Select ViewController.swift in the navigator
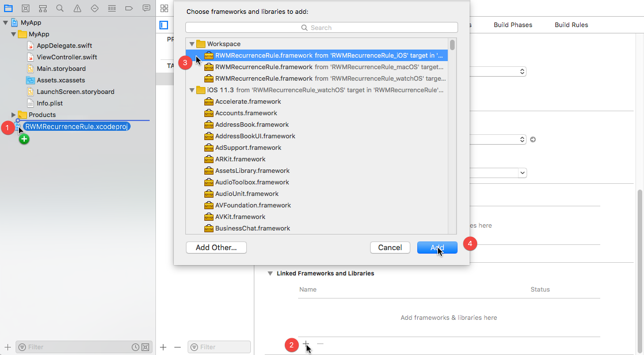Viewport: 644px width, 355px height. point(67,57)
